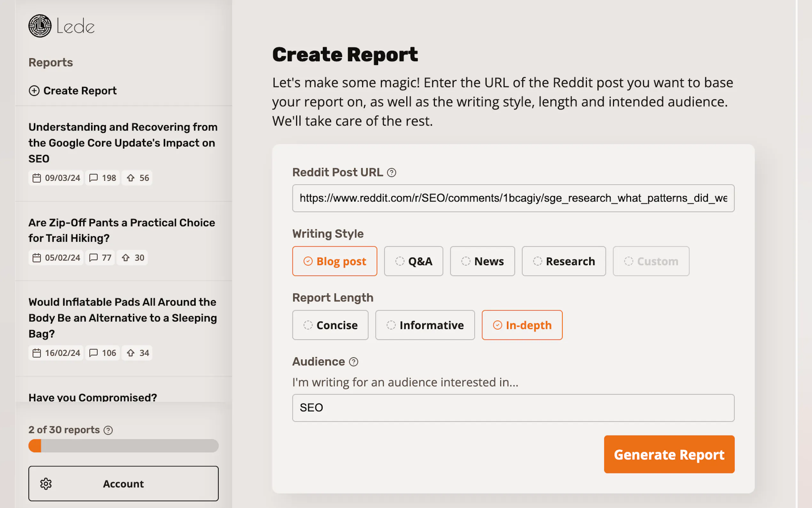Click the plus icon beside Create Report
The height and width of the screenshot is (508, 812).
[x=34, y=91]
